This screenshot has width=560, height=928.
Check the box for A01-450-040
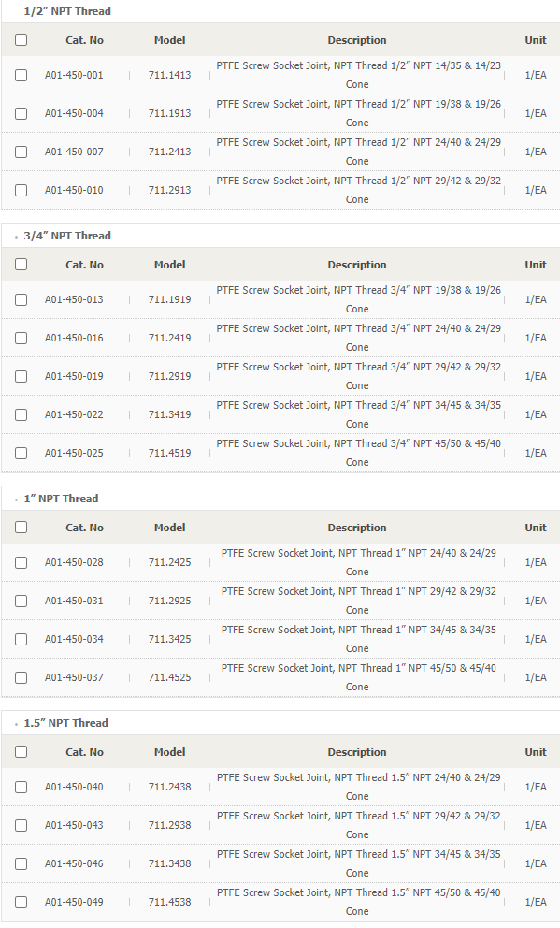21,787
